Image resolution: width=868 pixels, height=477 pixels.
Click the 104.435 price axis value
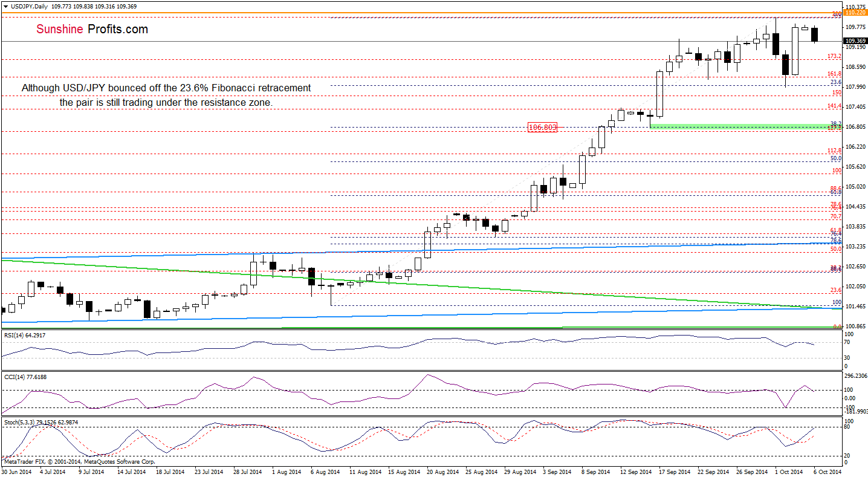click(x=855, y=206)
